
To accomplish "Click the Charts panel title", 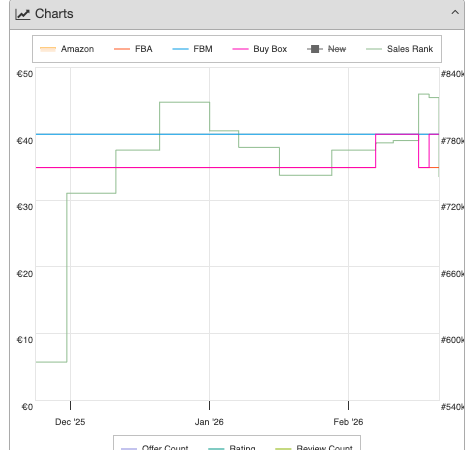I will click(54, 14).
